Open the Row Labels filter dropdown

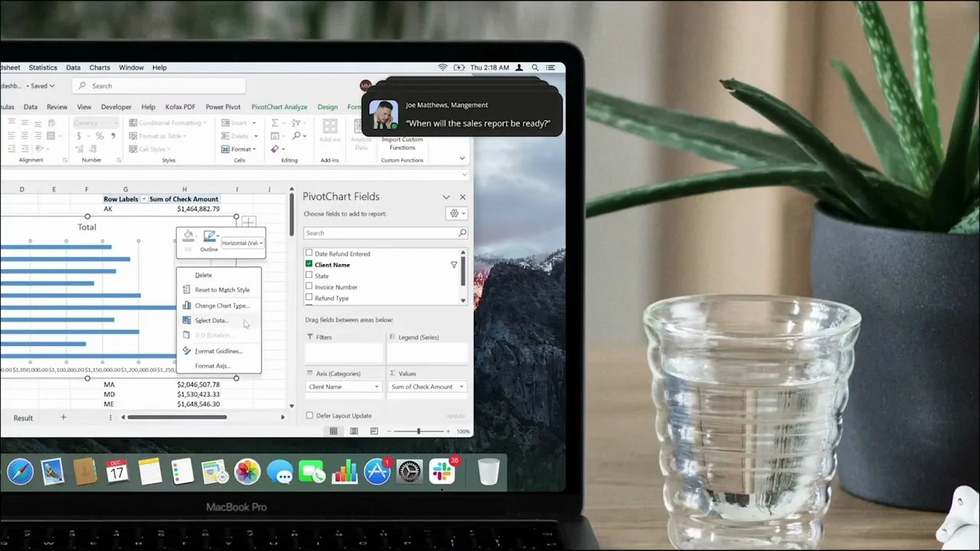[x=144, y=199]
